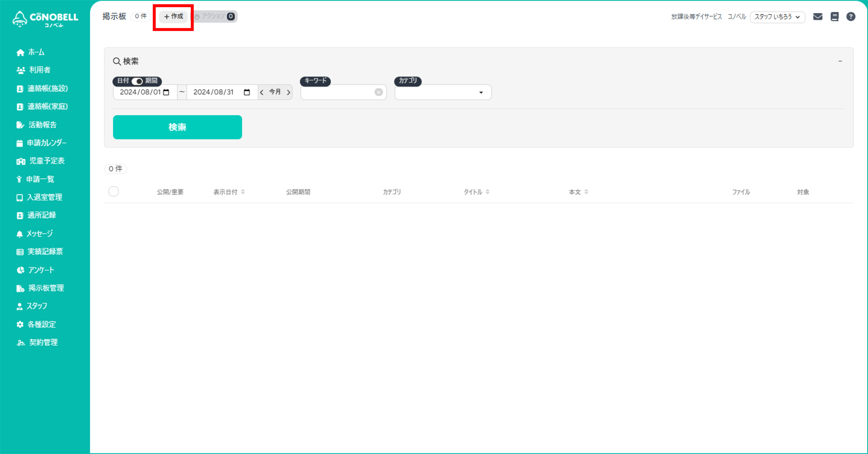
Task: Open スタッフ in sidebar
Action: pyautogui.click(x=32, y=306)
